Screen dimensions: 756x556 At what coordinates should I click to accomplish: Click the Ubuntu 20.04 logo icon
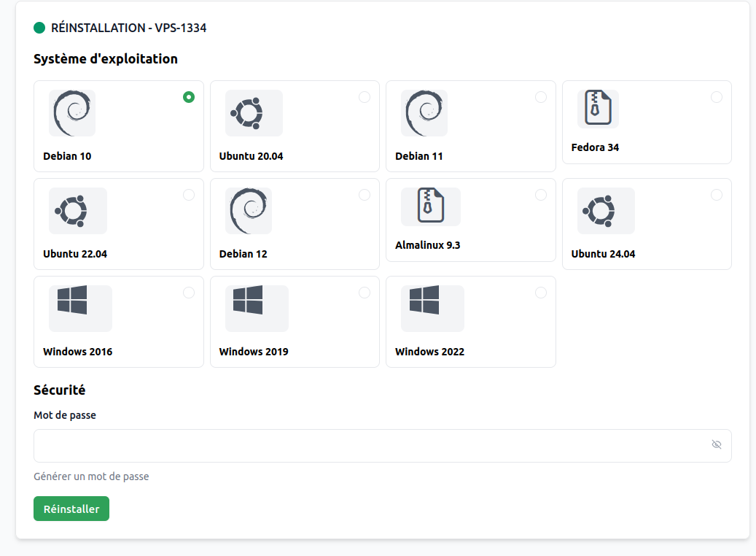[247, 113]
